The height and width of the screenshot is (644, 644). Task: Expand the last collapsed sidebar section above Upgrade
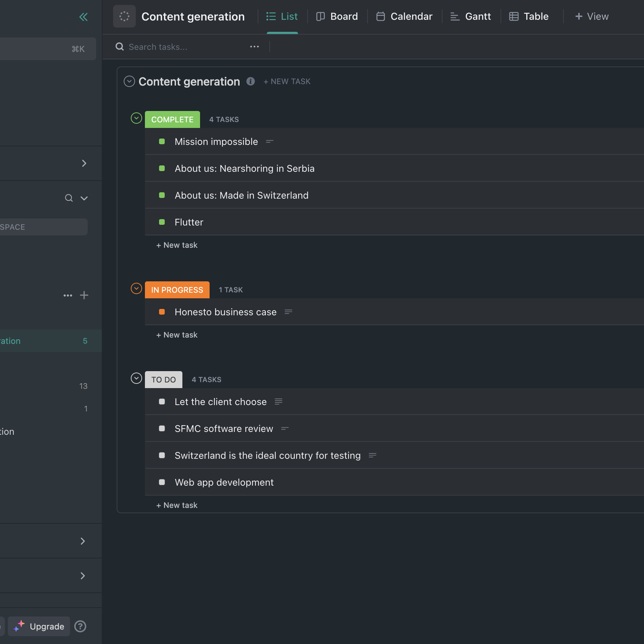pos(83,576)
